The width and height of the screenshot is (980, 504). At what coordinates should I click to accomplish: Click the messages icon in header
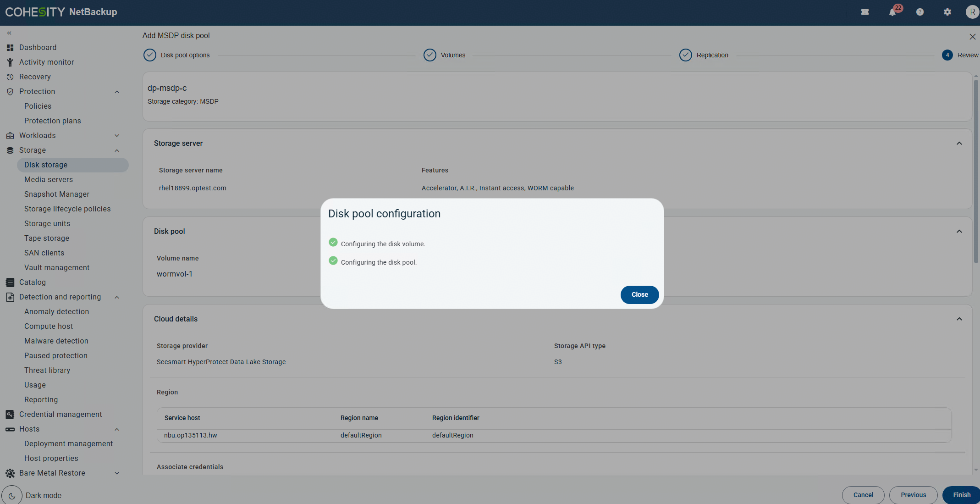[865, 12]
